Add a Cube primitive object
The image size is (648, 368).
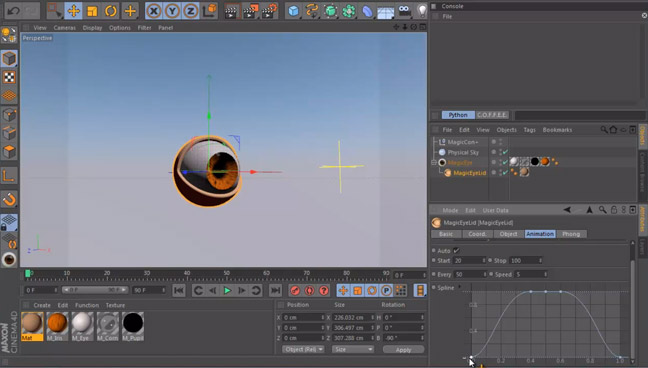click(x=293, y=11)
